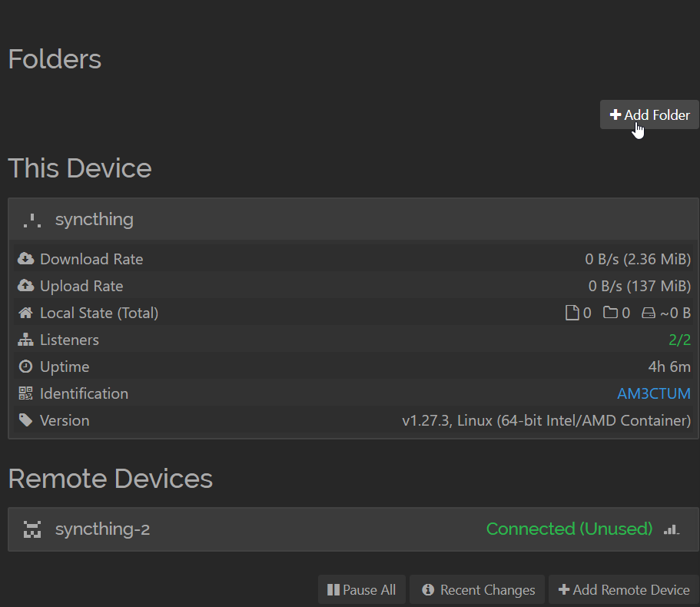Click the Download Rate cloud icon
This screenshot has height=607, width=700.
tap(25, 259)
